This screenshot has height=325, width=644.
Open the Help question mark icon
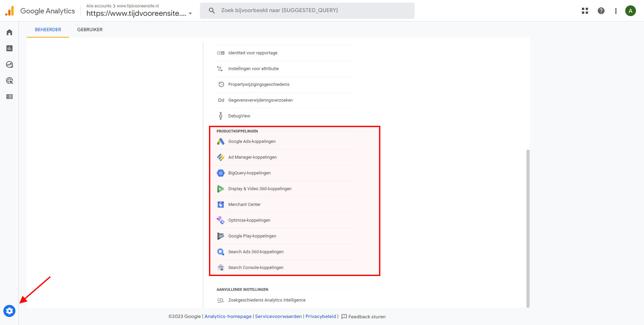601,11
